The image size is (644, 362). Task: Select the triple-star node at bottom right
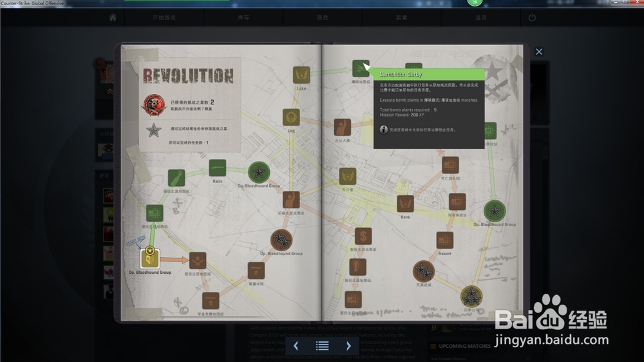(471, 297)
